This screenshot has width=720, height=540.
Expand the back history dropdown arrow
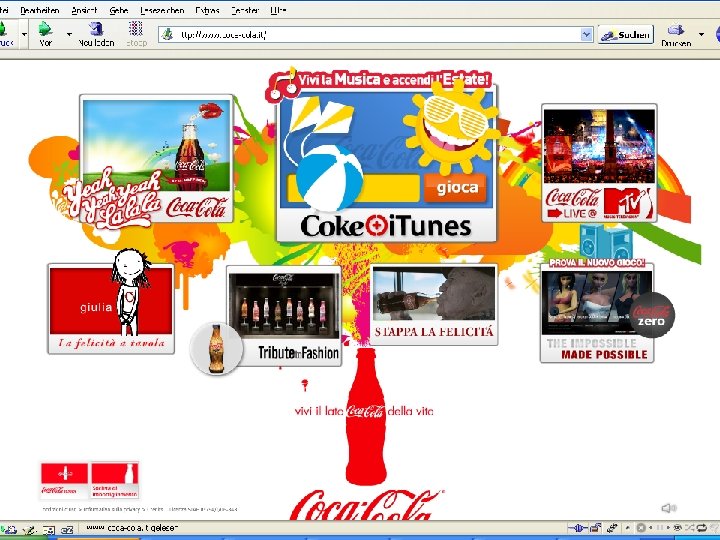(24, 34)
